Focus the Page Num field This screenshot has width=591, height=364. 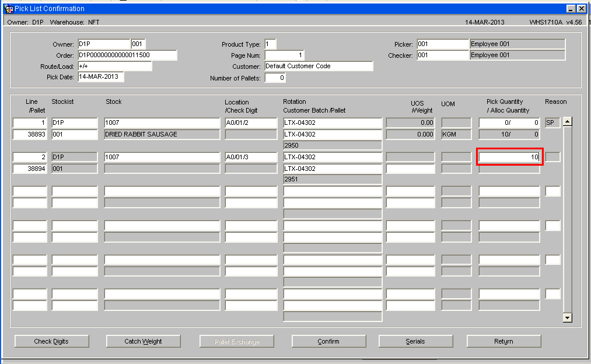pos(285,55)
